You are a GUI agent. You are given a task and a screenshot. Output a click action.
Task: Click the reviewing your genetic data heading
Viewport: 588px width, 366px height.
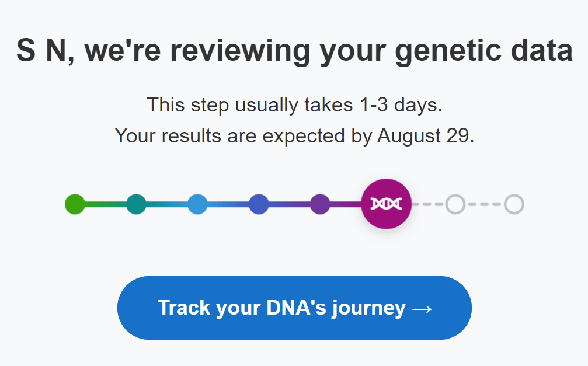(x=294, y=51)
